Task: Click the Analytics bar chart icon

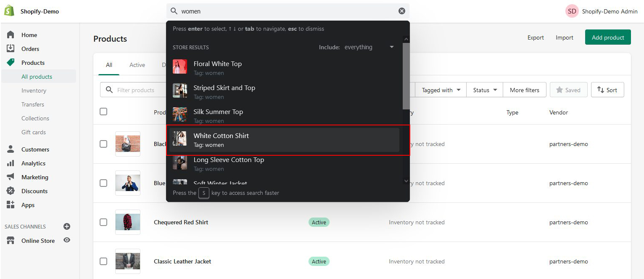Action: coord(11,163)
